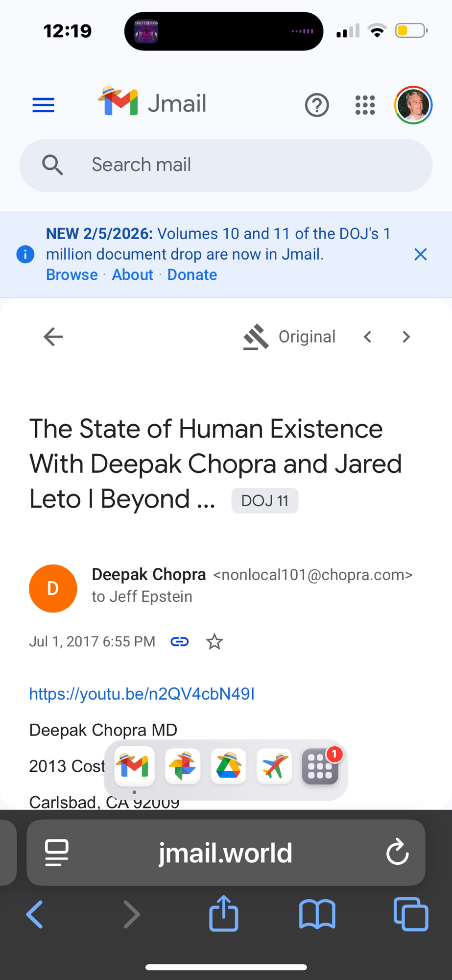Go back with the email back arrow

click(53, 337)
